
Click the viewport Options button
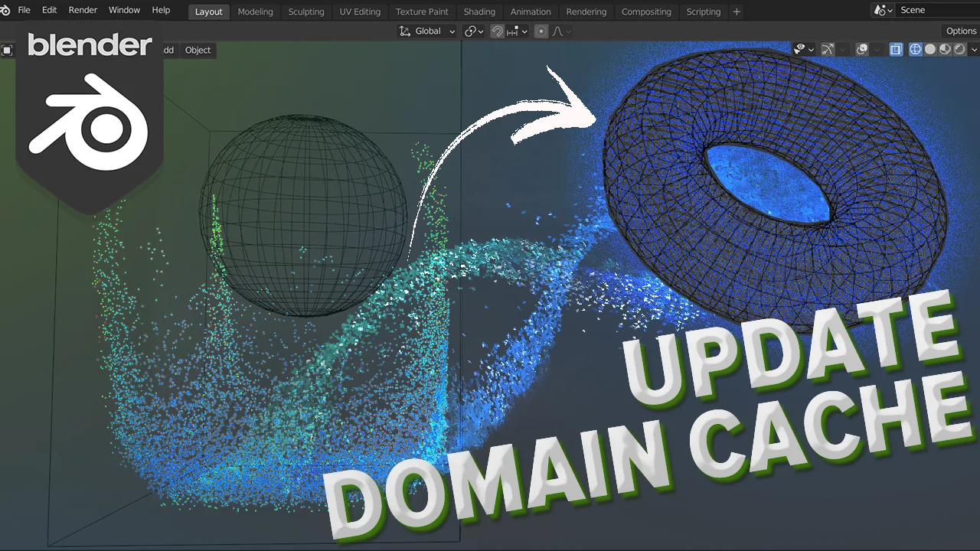coord(960,31)
